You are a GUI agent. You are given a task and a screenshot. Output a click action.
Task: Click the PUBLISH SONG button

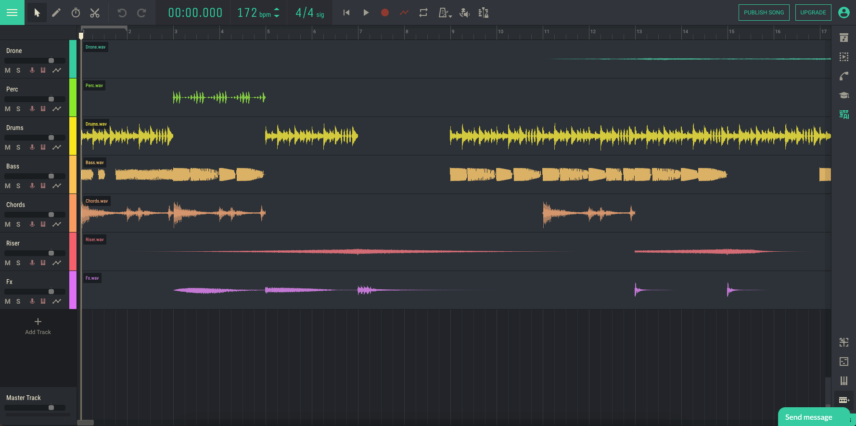click(x=764, y=13)
